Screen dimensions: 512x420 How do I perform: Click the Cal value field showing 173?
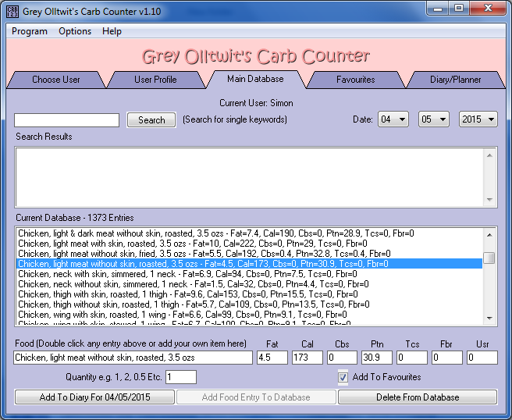[x=307, y=358]
